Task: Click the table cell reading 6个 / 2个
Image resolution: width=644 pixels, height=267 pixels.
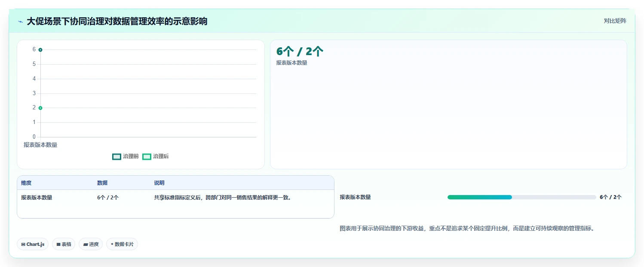Action: tap(108, 198)
